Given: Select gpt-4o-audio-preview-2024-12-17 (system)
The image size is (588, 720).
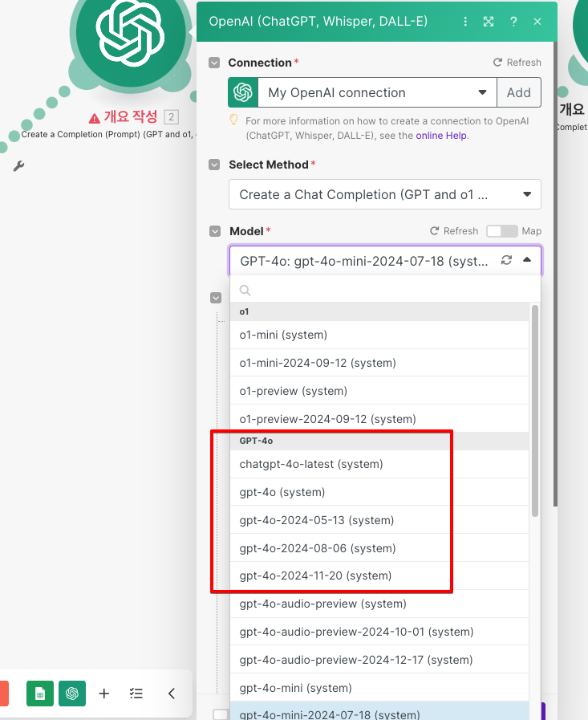Looking at the screenshot, I should click(379, 659).
